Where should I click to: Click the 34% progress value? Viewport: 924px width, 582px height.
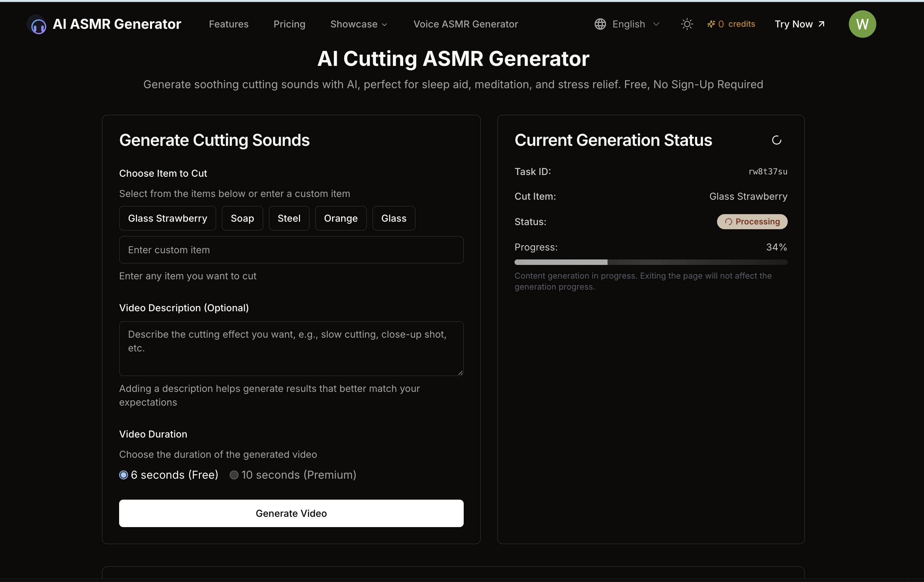point(777,247)
